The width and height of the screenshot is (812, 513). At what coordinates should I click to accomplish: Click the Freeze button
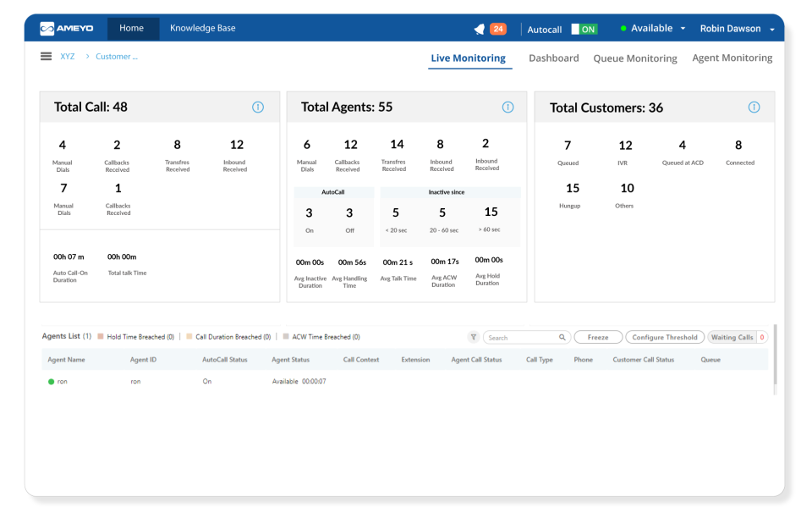(x=598, y=337)
